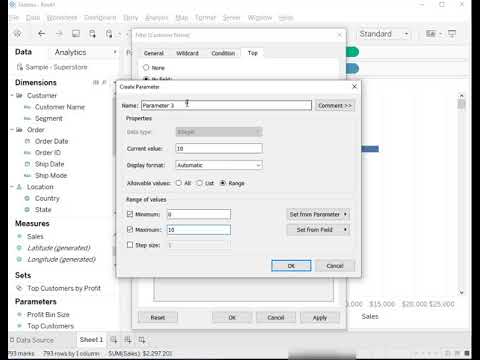Open the Data menu
480x360 pixels.
click(33, 18)
